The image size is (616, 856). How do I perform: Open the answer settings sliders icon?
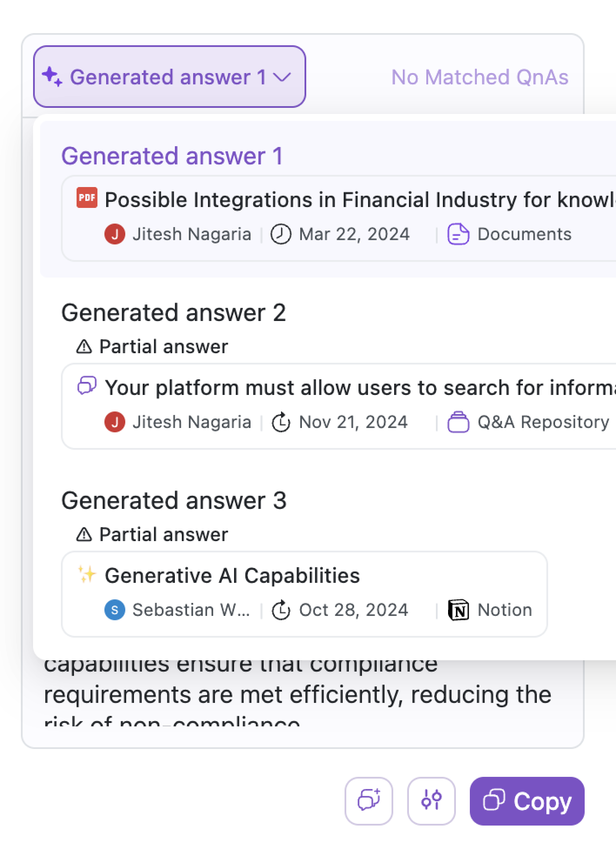431,801
